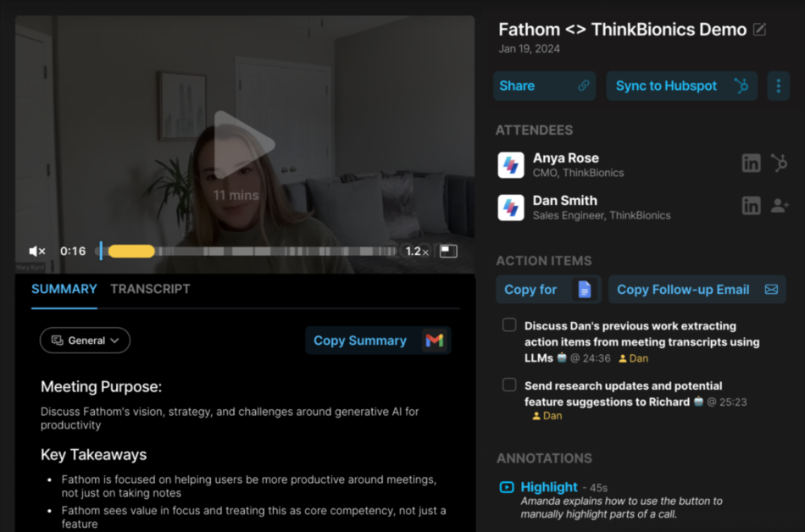
Task: Expand the General summary type dropdown
Action: 85,341
